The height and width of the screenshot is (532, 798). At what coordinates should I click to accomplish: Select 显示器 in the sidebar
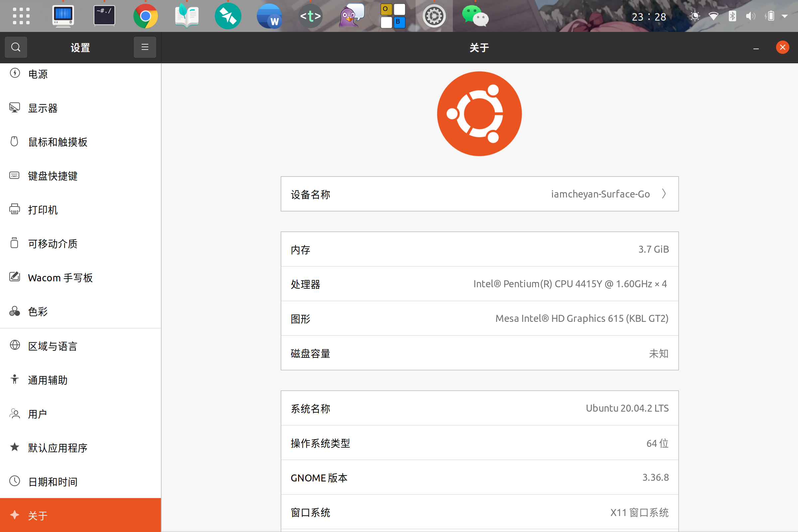click(x=43, y=108)
